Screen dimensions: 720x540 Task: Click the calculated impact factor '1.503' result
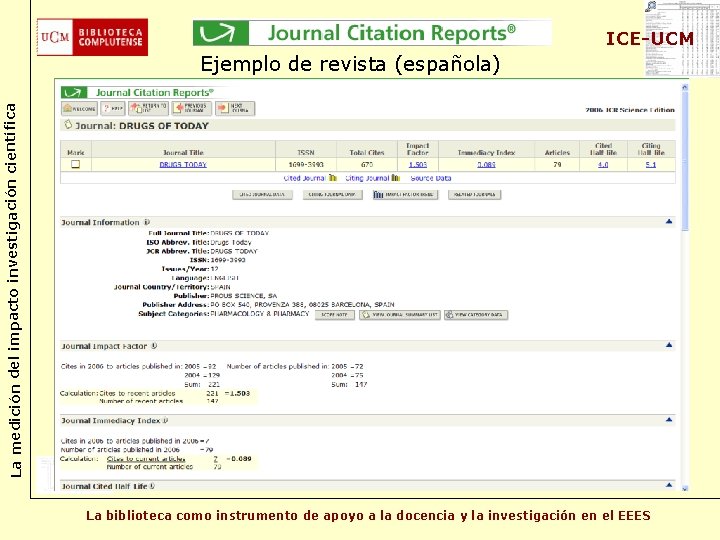tap(238, 393)
